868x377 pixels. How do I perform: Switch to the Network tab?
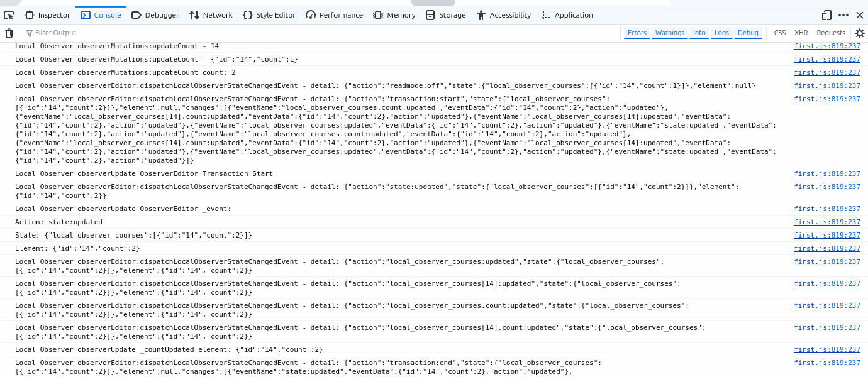coord(211,15)
